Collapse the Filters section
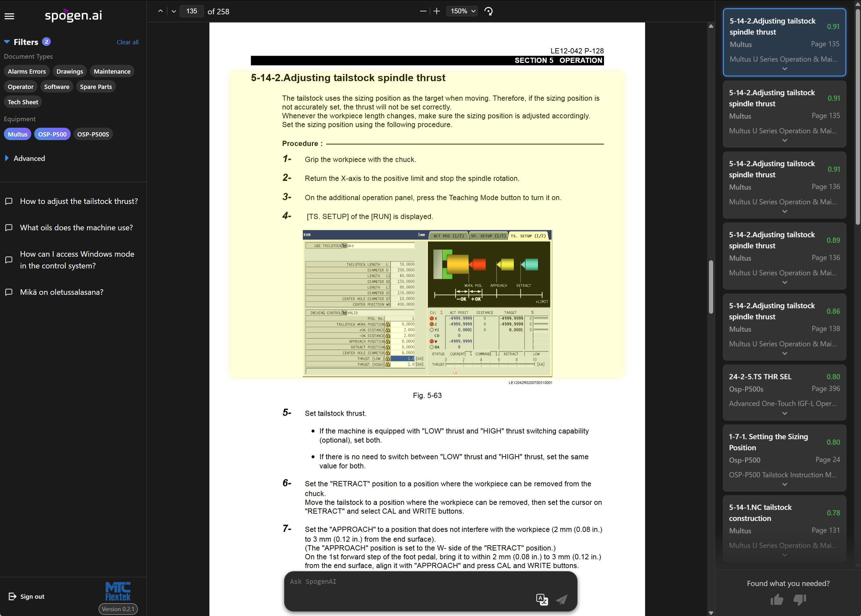Image resolution: width=861 pixels, height=616 pixels. [7, 42]
